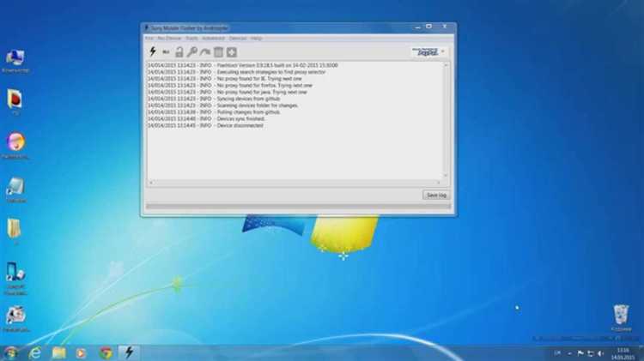The width and height of the screenshot is (644, 361).
Task: Open the Advanced menu
Action: point(213,38)
